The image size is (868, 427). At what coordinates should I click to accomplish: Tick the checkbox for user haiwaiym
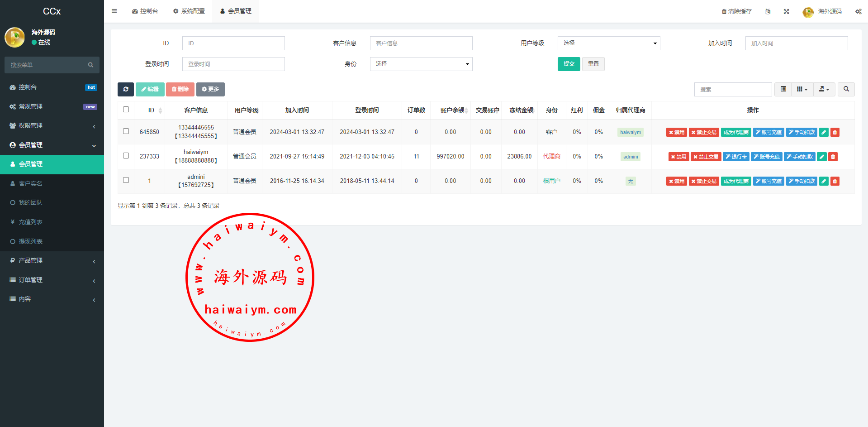(x=126, y=156)
